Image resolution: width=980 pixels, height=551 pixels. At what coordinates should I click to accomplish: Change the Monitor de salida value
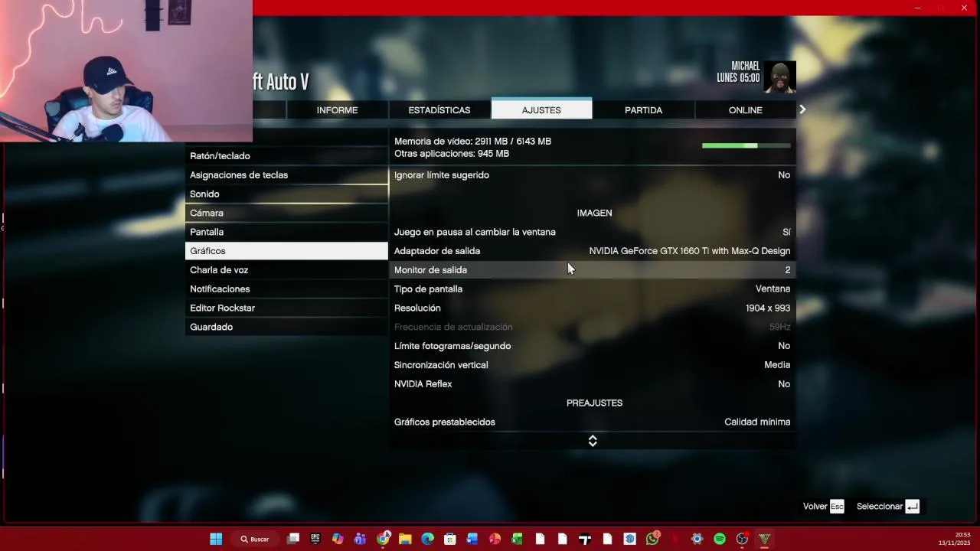coord(593,270)
